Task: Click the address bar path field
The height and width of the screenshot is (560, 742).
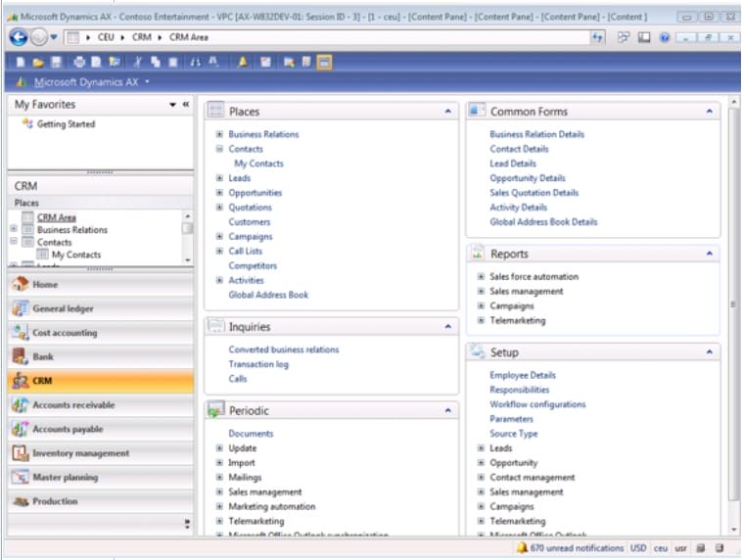Action: pyautogui.click(x=327, y=37)
